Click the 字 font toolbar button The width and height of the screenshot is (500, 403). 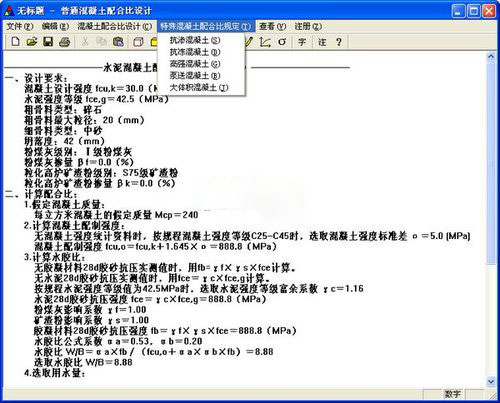(x=302, y=42)
